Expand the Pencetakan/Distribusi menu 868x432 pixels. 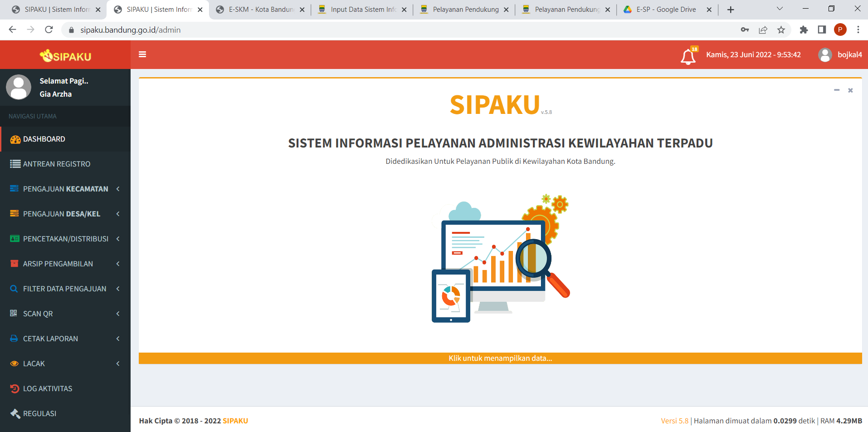pos(65,239)
